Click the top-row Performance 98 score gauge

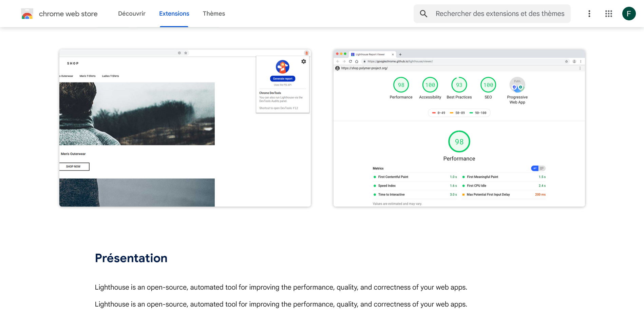point(401,85)
